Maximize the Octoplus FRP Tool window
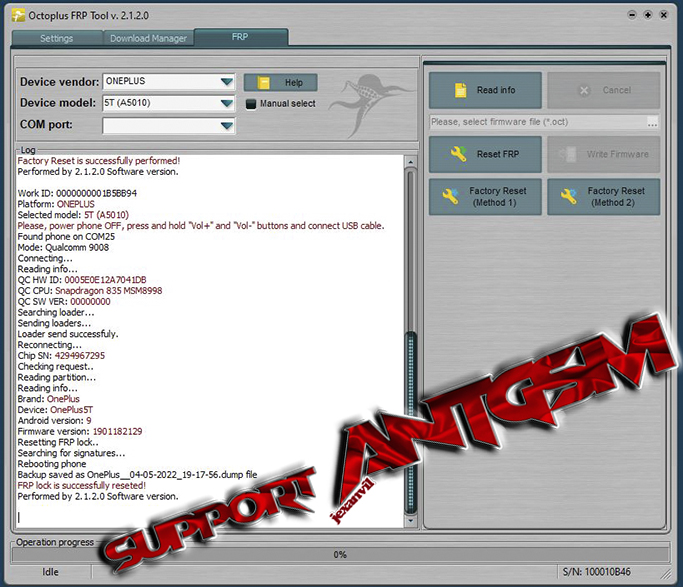The width and height of the screenshot is (683, 587). coord(648,15)
